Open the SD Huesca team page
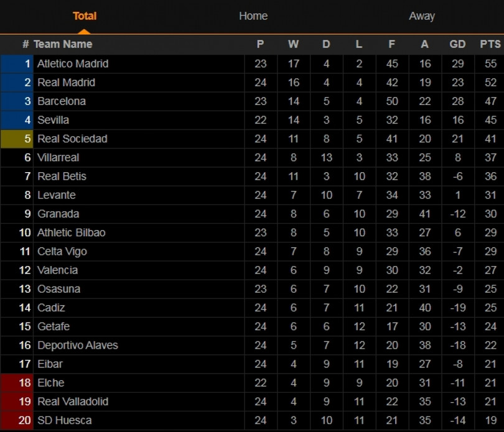The height and width of the screenshot is (432, 504). tap(64, 420)
